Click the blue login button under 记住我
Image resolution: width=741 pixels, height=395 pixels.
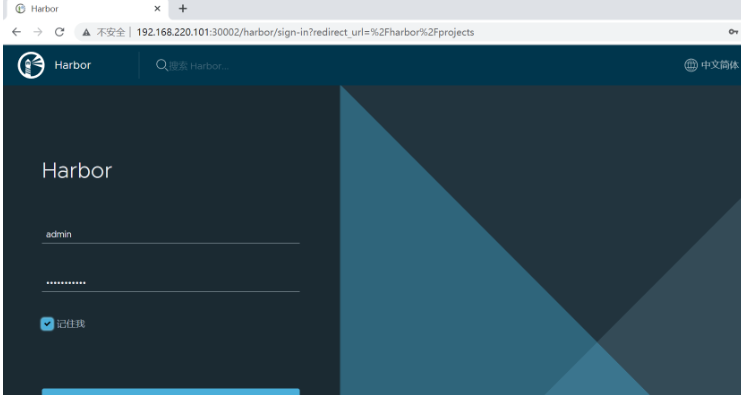pos(171,392)
